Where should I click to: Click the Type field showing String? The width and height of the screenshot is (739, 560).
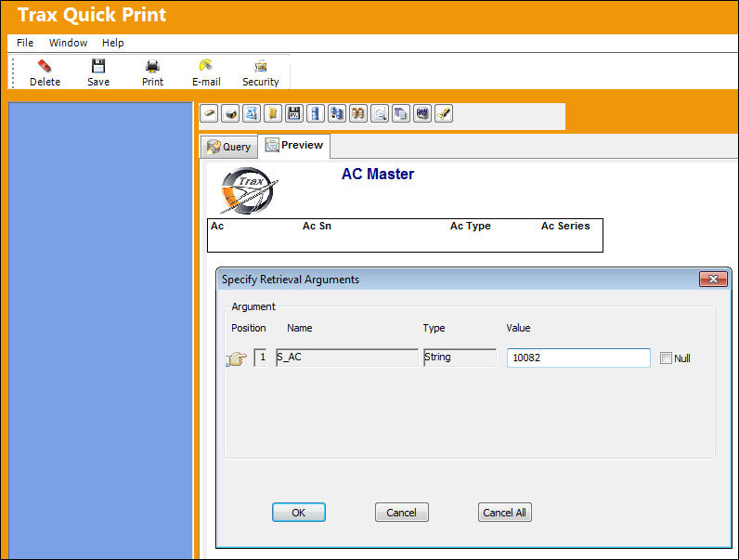(460, 358)
